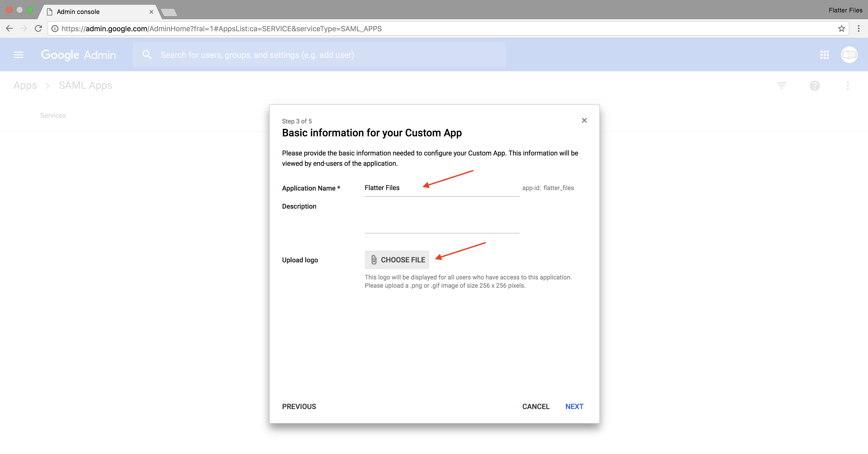Go back with the PREVIOUS button
The width and height of the screenshot is (868, 454).
tap(299, 406)
